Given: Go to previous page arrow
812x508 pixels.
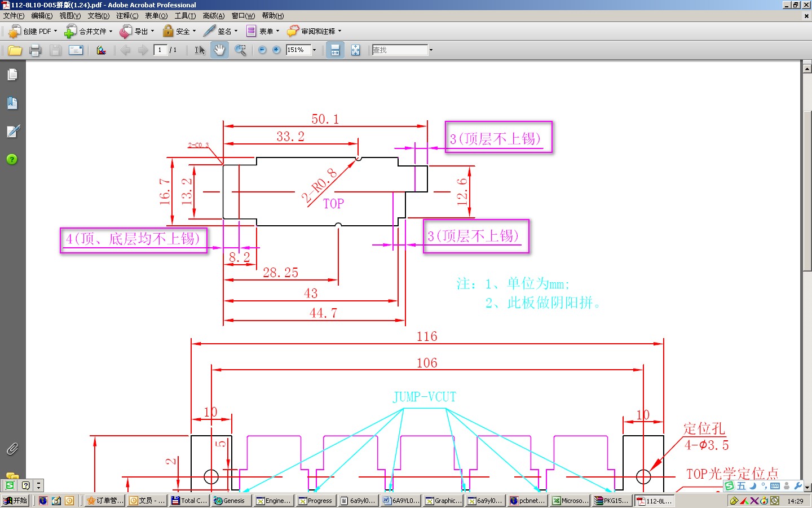Looking at the screenshot, I should coord(125,50).
